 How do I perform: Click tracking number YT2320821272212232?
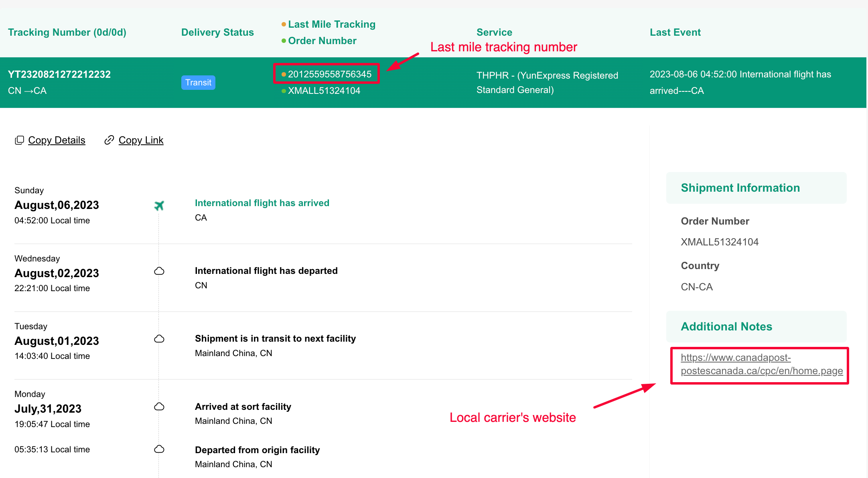[x=59, y=75]
